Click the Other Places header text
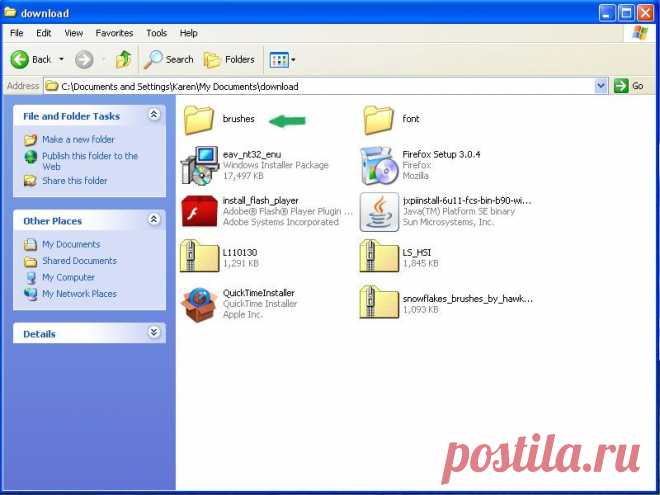The image size is (660, 495). [53, 221]
